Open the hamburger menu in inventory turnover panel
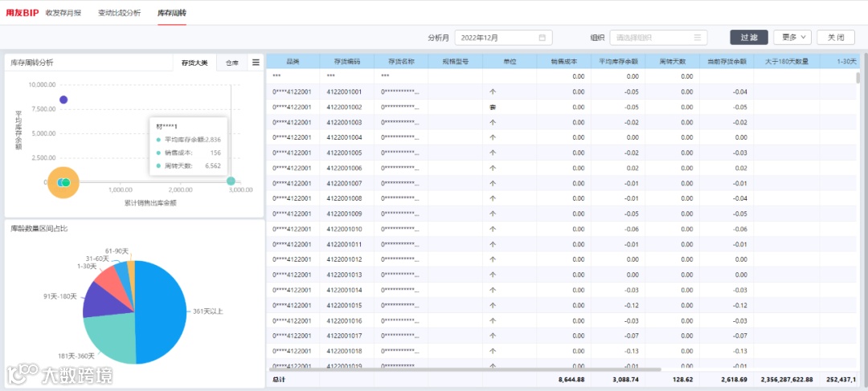 pos(256,63)
